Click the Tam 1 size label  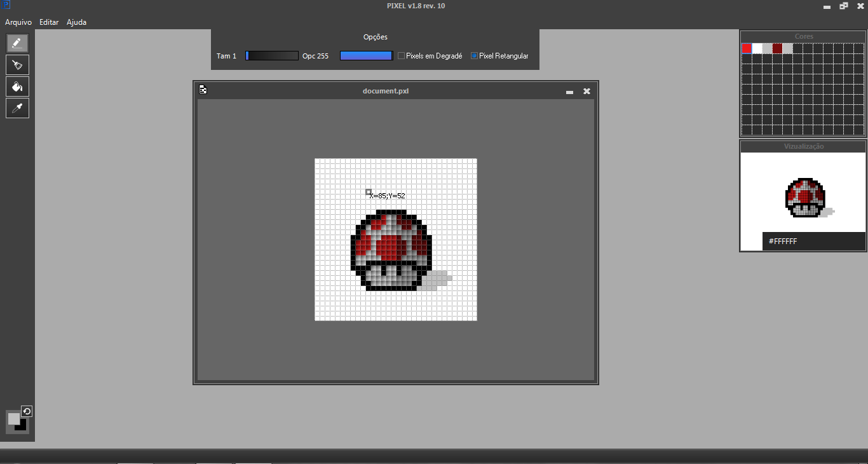click(226, 56)
